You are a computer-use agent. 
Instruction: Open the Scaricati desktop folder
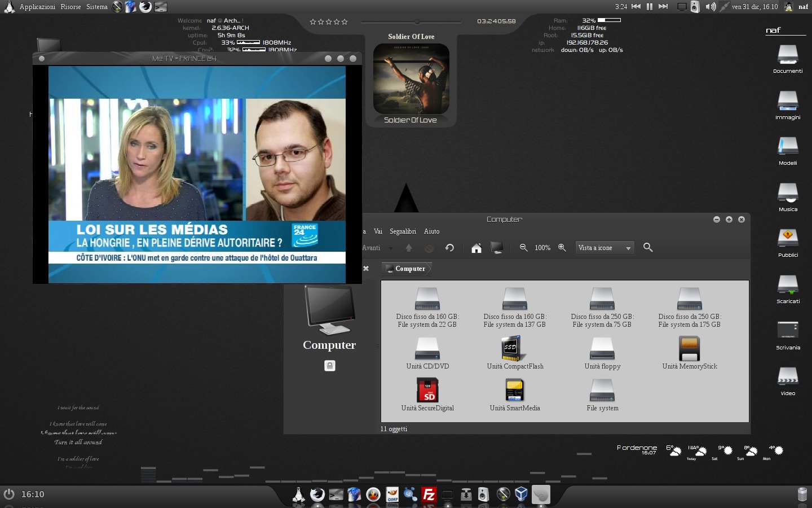788,289
